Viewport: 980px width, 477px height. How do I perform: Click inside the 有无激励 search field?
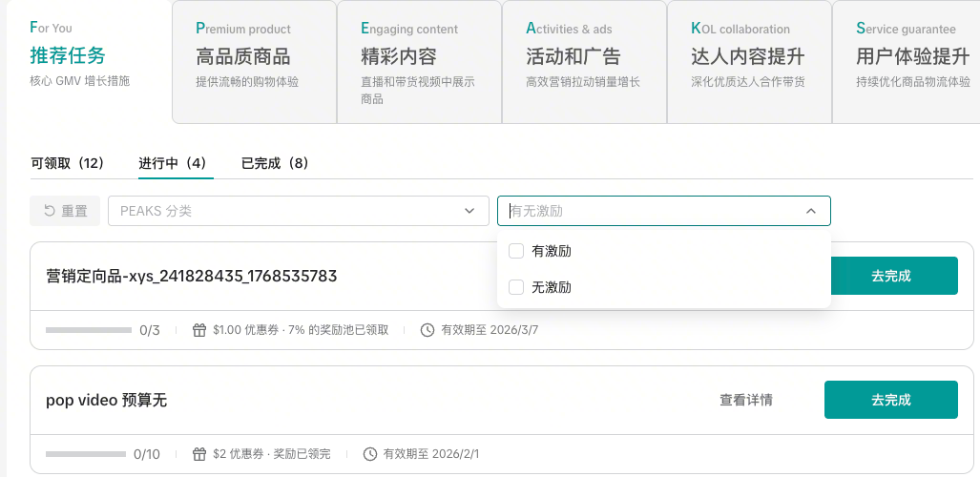pos(649,211)
